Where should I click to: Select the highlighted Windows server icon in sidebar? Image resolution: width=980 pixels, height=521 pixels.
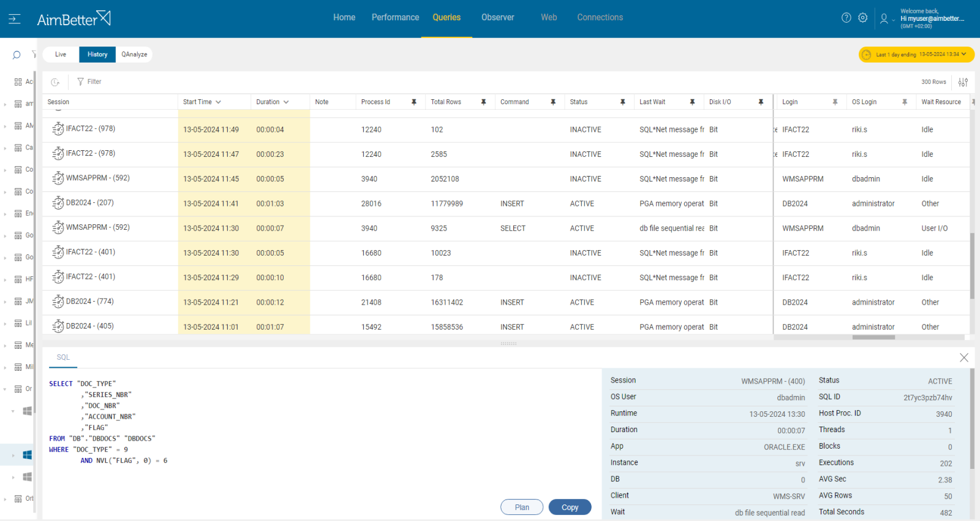coord(27,455)
